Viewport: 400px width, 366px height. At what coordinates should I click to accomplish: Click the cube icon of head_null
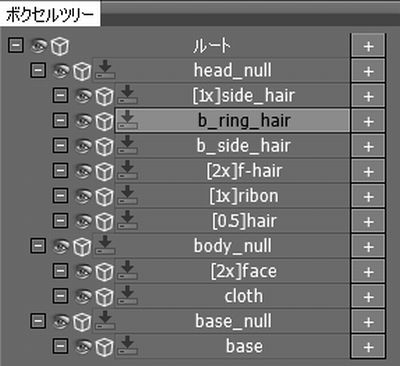tap(82, 71)
